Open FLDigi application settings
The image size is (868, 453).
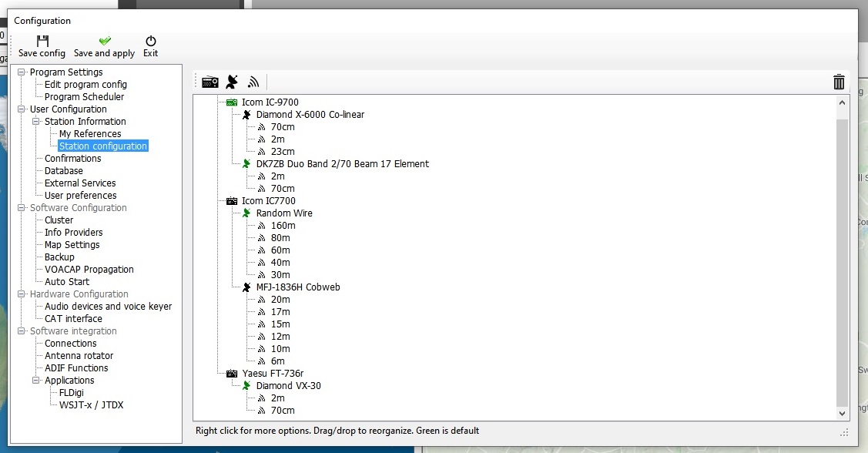(72, 393)
